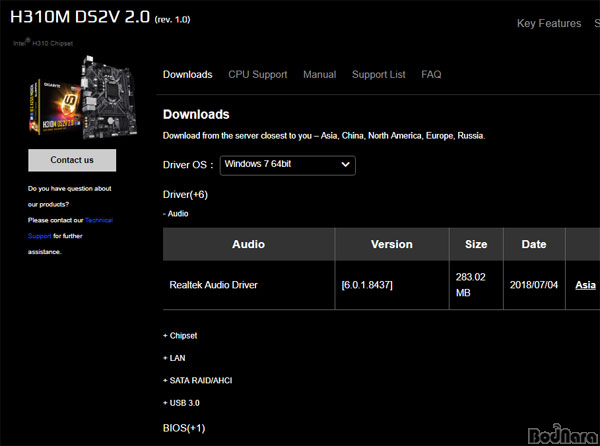This screenshot has height=446, width=600.
Task: Go to the Manual tab
Action: pyautogui.click(x=319, y=75)
